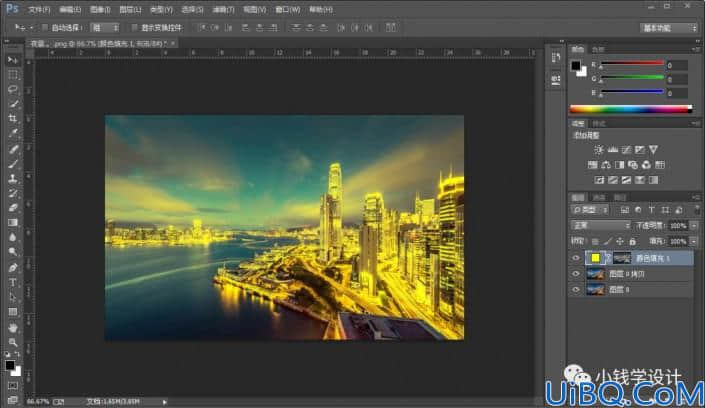The image size is (705, 408).
Task: Select the Clone Stamp tool
Action: tap(13, 179)
